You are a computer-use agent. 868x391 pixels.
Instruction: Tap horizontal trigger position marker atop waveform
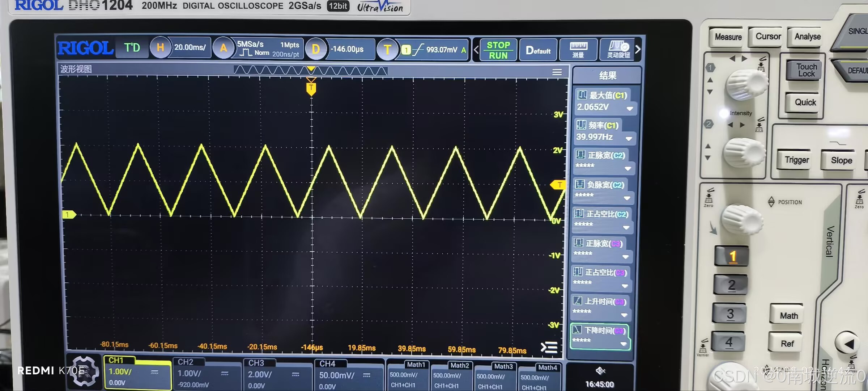click(311, 88)
